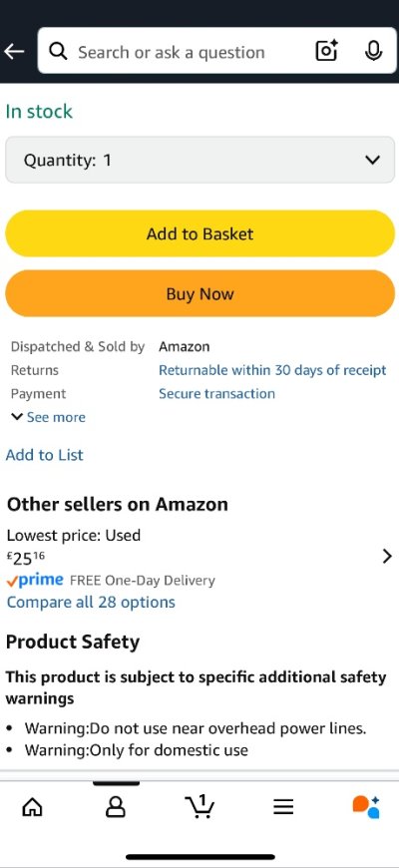Open camera lens search icon
399x868 pixels.
tap(326, 51)
